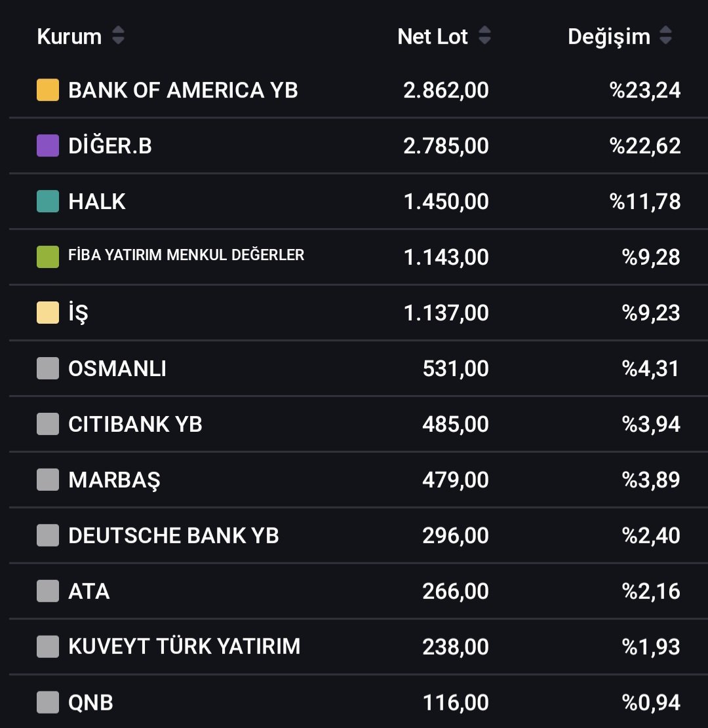
Task: Sort by Net Lot column arrows
Action: tap(484, 35)
